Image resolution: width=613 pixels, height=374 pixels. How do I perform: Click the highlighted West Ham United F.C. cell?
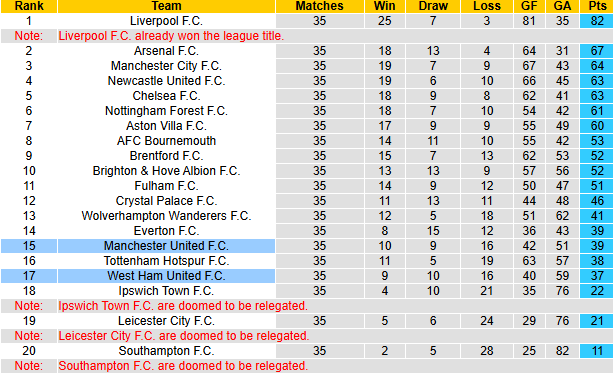click(x=166, y=276)
